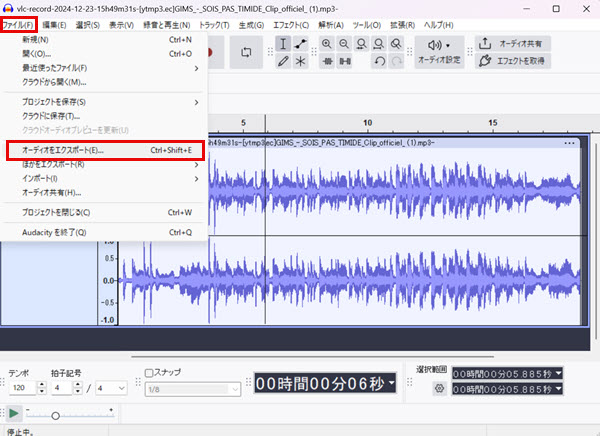Enable the スナップ checkbox
The width and height of the screenshot is (600, 436).
(x=149, y=372)
